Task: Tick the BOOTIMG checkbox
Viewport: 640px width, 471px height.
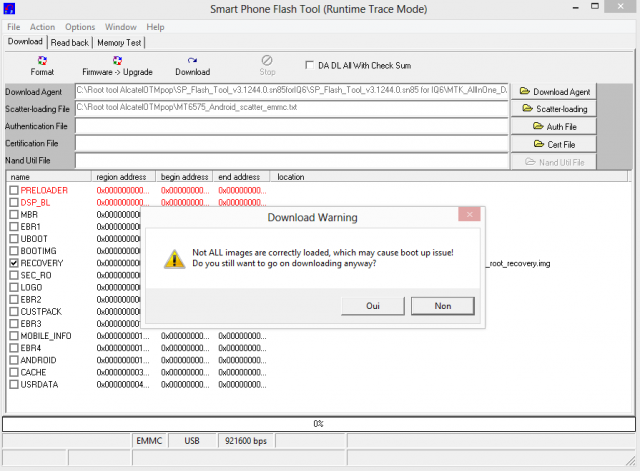Action: click(14, 251)
